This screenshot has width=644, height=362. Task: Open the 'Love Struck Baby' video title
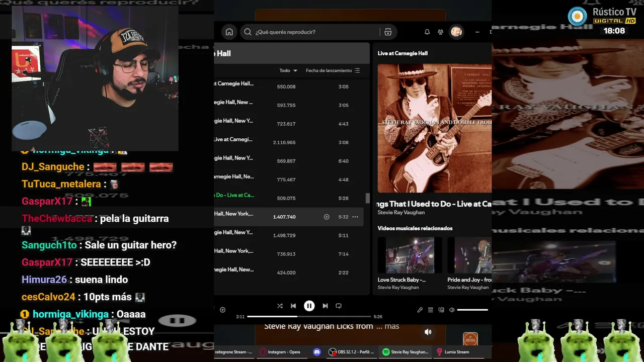[x=402, y=280]
